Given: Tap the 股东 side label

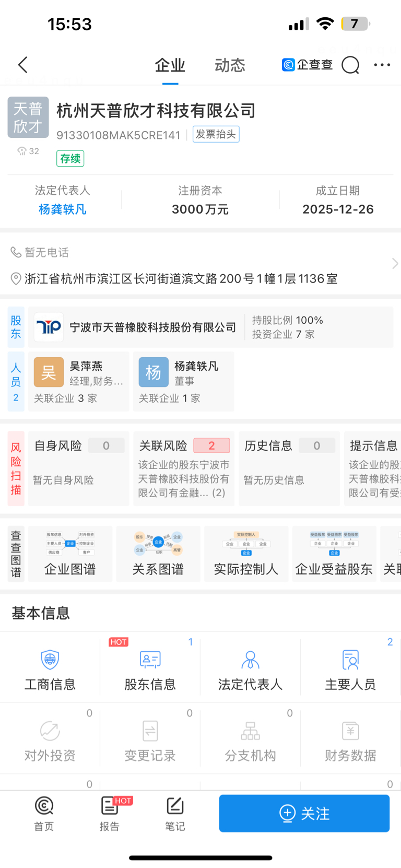Looking at the screenshot, I should [x=16, y=327].
